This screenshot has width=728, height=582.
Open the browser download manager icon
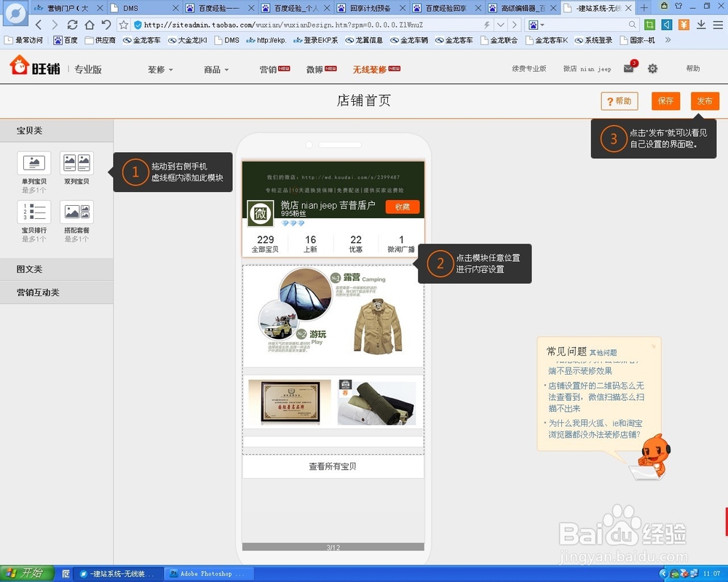click(x=701, y=24)
